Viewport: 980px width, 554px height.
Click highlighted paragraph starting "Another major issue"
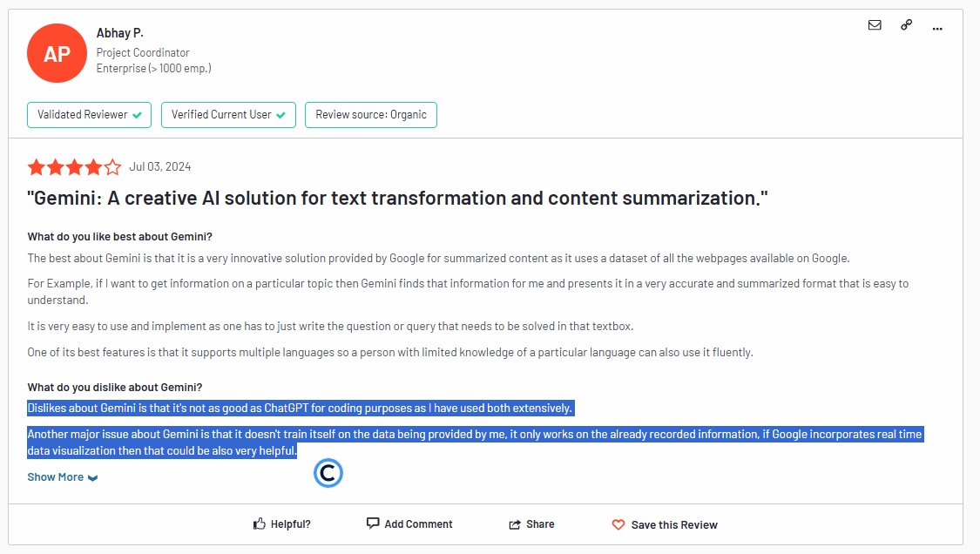coord(475,443)
